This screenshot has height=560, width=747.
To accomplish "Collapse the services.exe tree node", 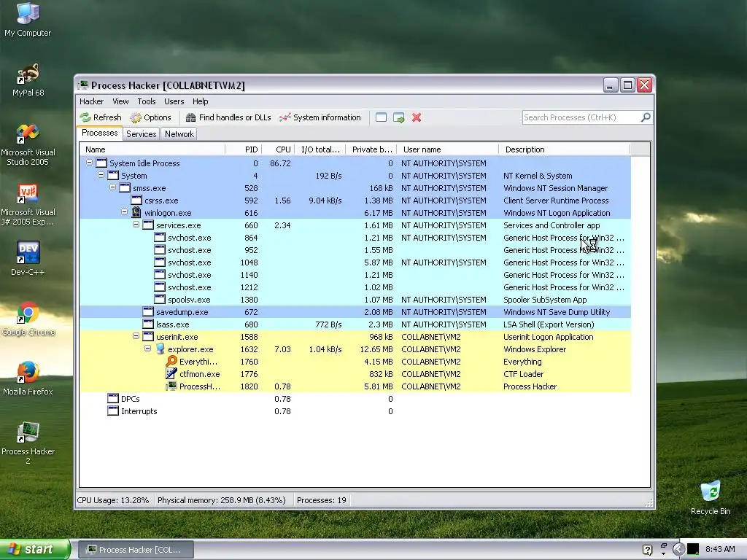I will coord(136,225).
